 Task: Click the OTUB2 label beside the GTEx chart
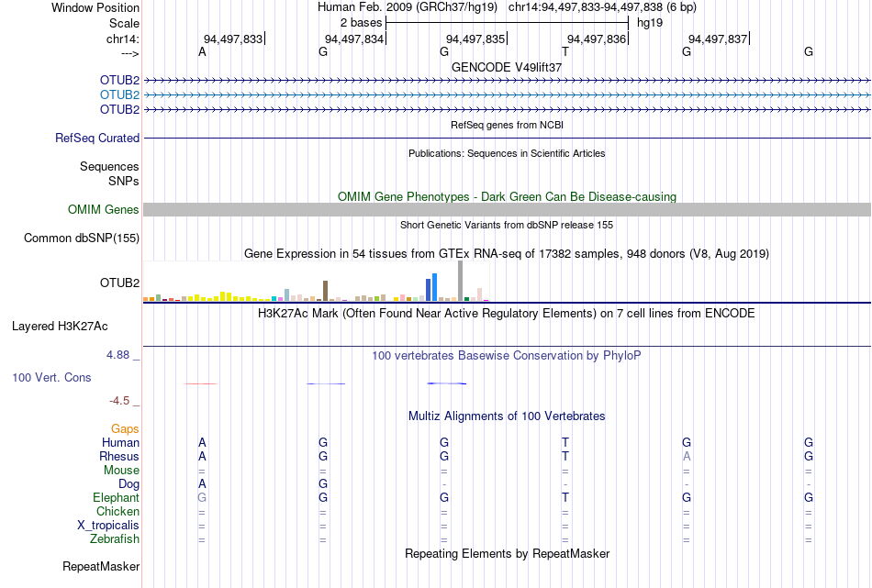pyautogui.click(x=119, y=283)
